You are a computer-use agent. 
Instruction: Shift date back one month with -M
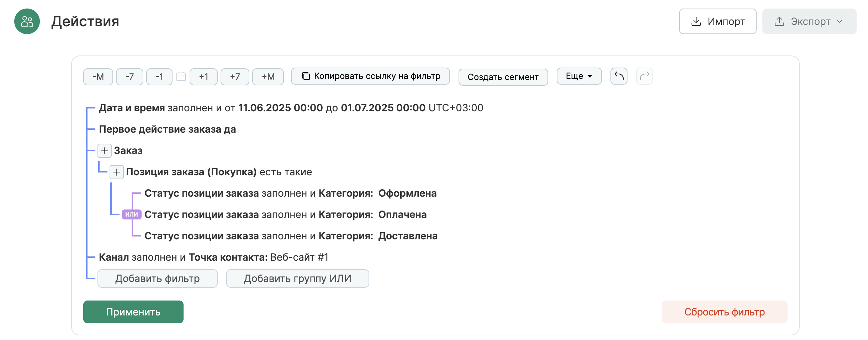click(x=98, y=77)
